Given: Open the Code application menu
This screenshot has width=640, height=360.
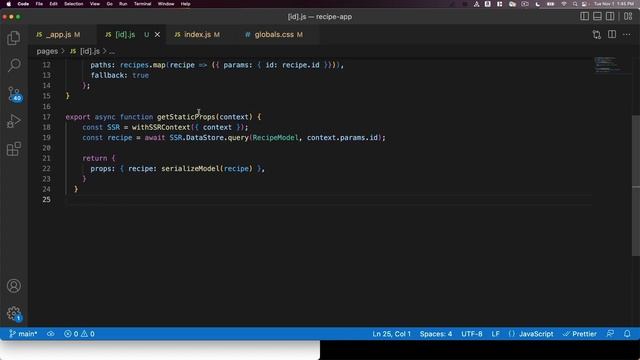Looking at the screenshot, I should (x=23, y=4).
